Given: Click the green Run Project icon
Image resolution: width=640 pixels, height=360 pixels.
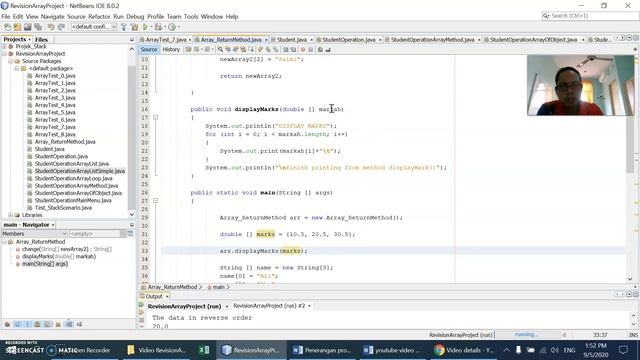Looking at the screenshot, I should point(145,27).
